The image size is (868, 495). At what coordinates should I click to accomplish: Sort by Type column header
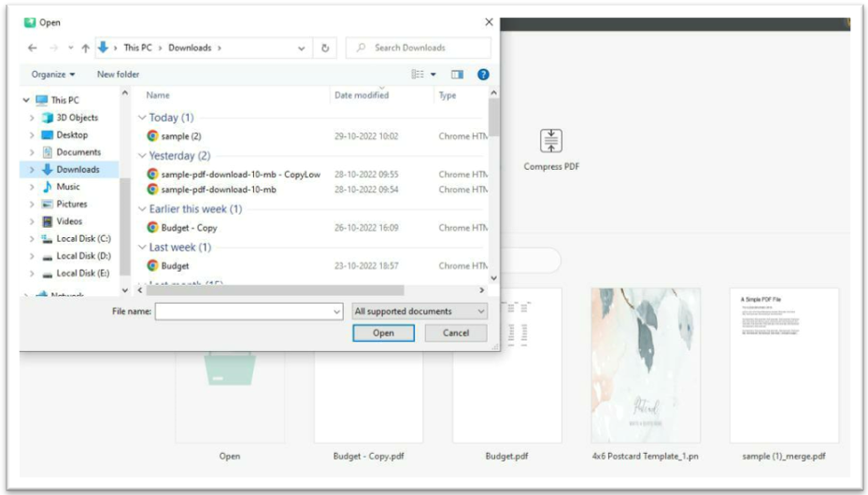click(448, 95)
